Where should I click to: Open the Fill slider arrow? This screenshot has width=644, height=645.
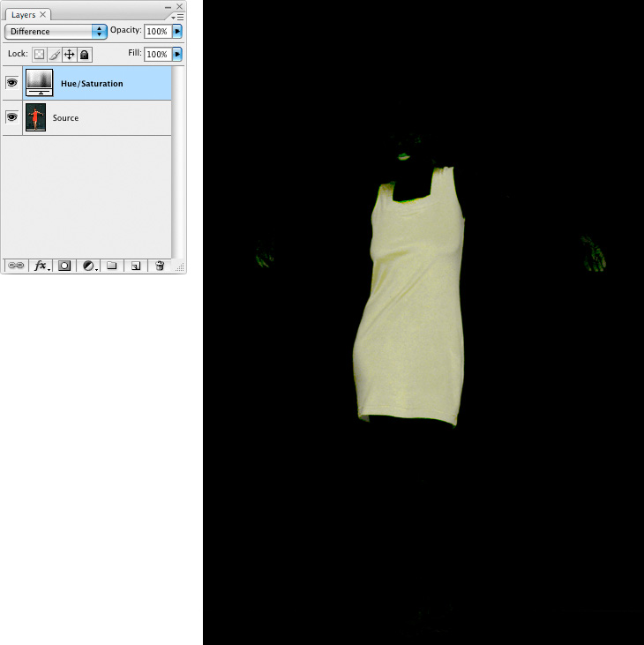tap(177, 55)
